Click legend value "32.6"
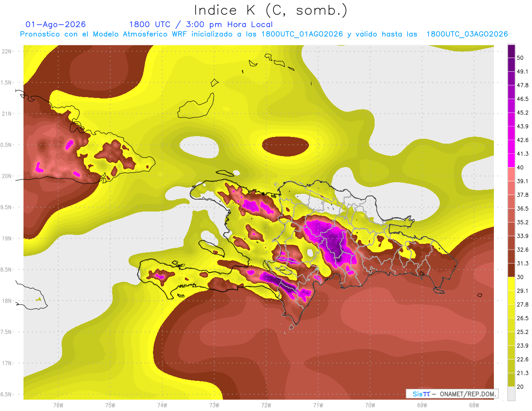The height and width of the screenshot is (411, 532). 523,250
